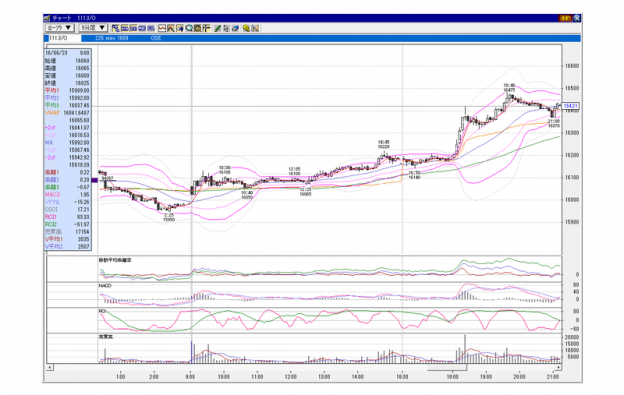Toggle the crosshair display toolbar icon
Screen dimensions: 624x395
206,28
